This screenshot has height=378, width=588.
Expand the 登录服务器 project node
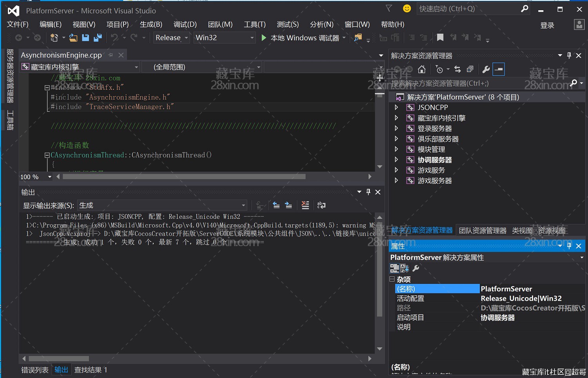(x=396, y=128)
